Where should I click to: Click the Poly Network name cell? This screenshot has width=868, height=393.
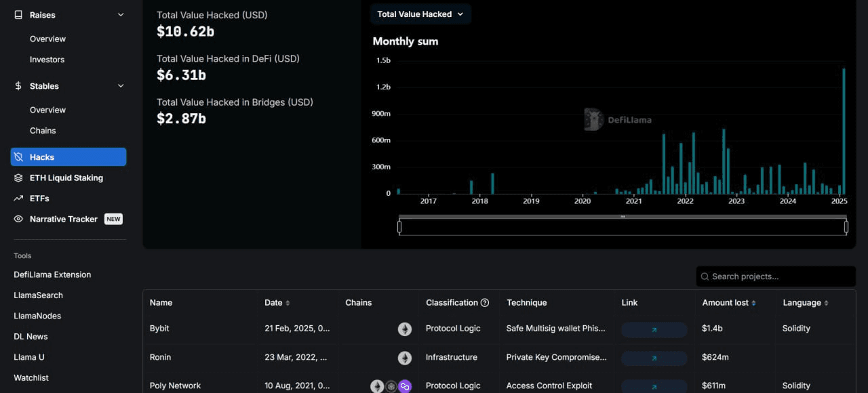click(175, 386)
